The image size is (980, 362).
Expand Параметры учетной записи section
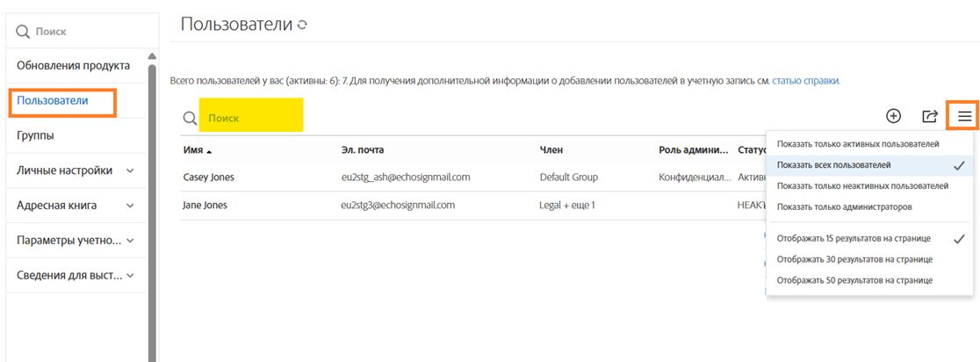click(130, 240)
